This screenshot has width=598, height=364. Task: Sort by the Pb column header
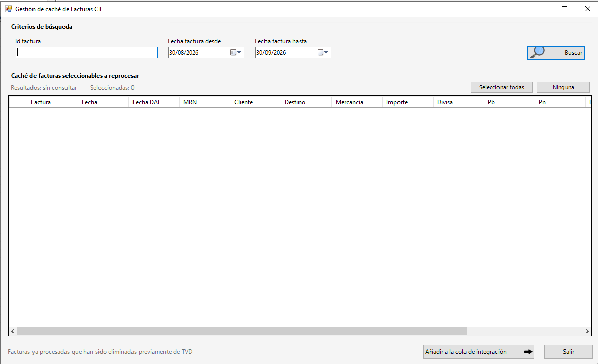click(509, 102)
